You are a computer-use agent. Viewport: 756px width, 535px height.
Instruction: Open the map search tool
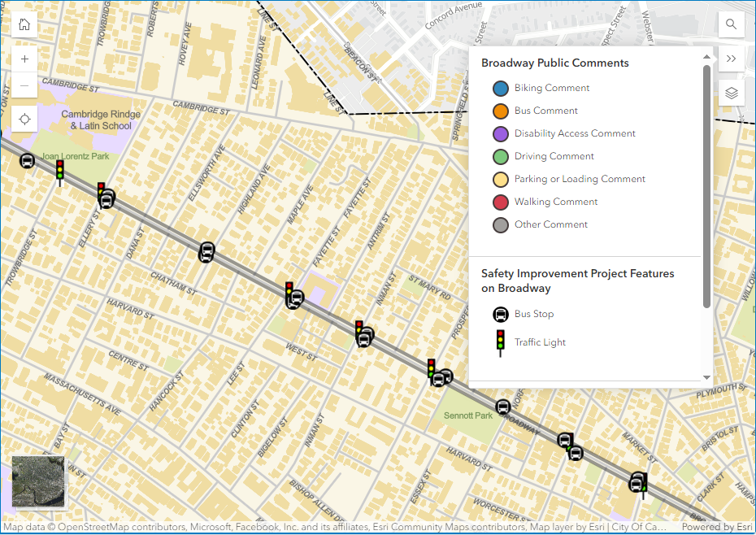(x=731, y=24)
